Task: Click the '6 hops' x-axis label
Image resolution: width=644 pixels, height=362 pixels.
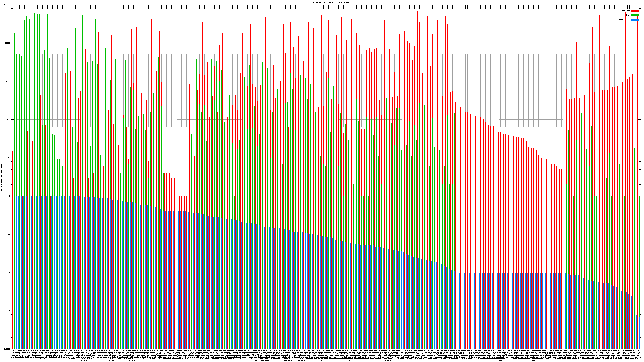Action: point(541,360)
